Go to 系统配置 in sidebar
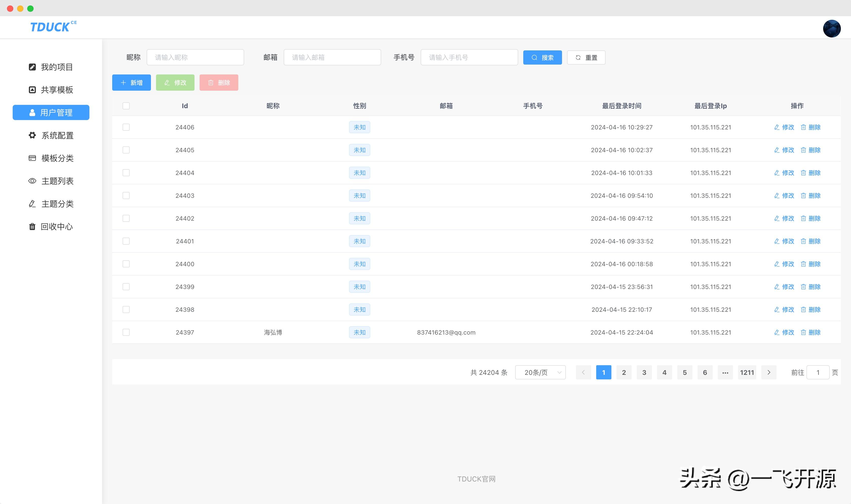The width and height of the screenshot is (851, 504). [51, 135]
